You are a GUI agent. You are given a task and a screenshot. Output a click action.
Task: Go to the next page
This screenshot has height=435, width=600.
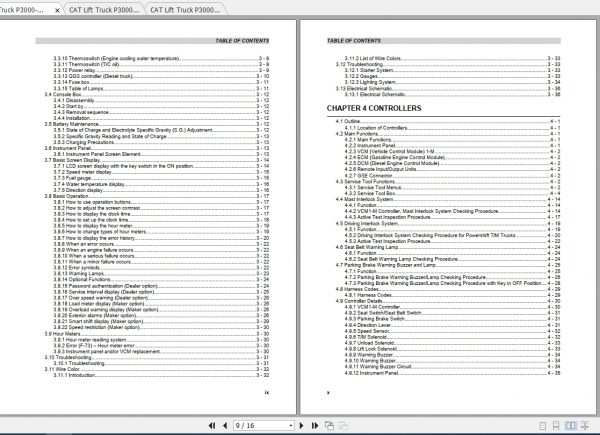click(x=302, y=425)
